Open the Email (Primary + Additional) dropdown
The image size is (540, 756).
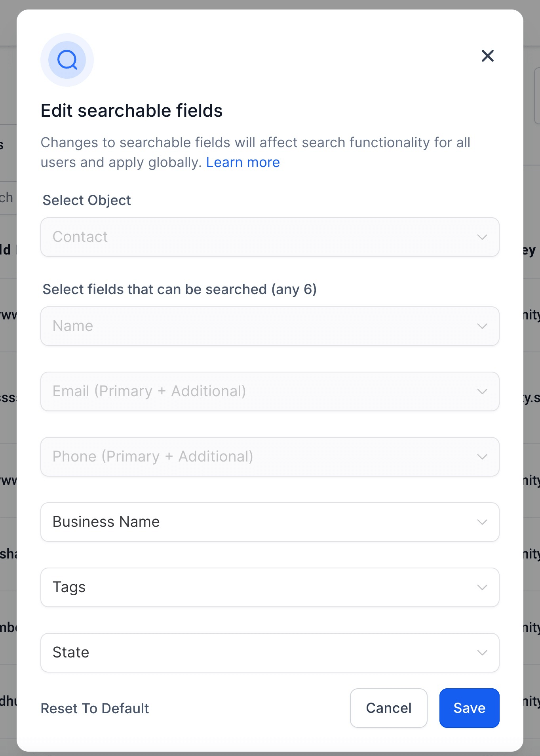coord(270,391)
